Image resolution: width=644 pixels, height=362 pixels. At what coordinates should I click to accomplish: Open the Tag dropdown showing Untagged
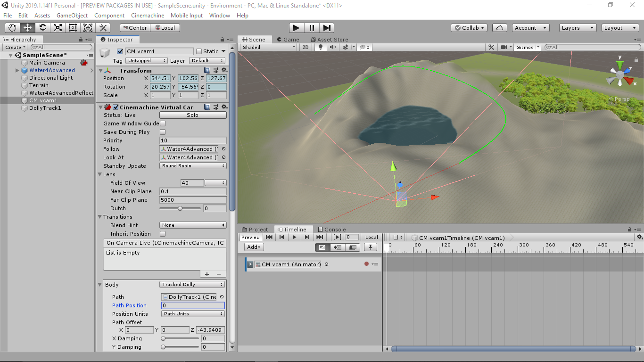146,61
